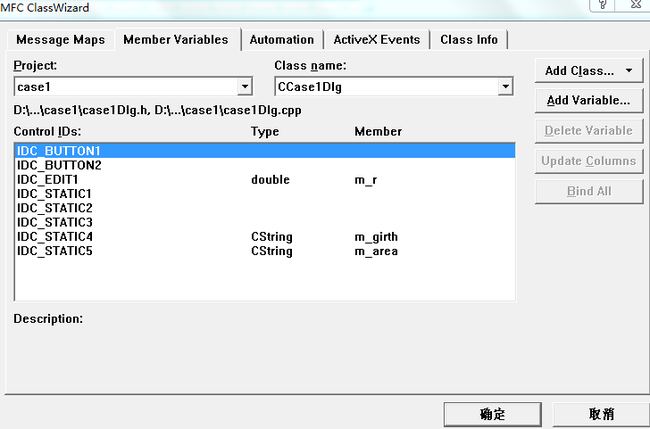This screenshot has height=429, width=650.
Task: Click the Bind All button
Action: click(x=589, y=191)
